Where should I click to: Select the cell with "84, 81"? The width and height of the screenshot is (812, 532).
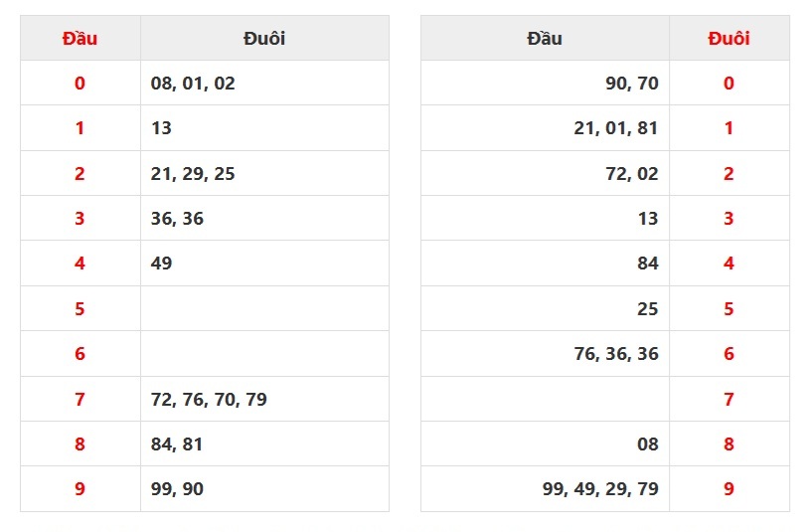click(177, 444)
